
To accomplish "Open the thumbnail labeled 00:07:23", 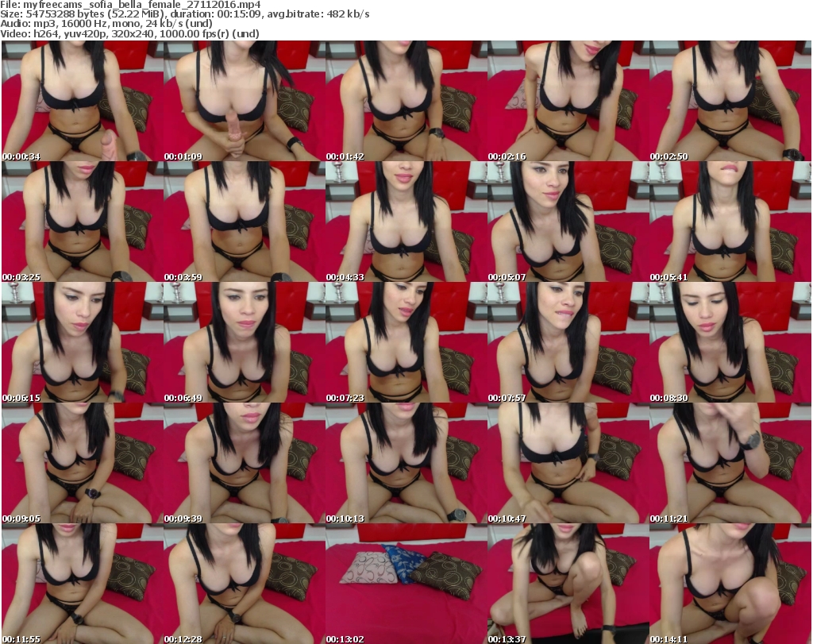I will pyautogui.click(x=406, y=342).
